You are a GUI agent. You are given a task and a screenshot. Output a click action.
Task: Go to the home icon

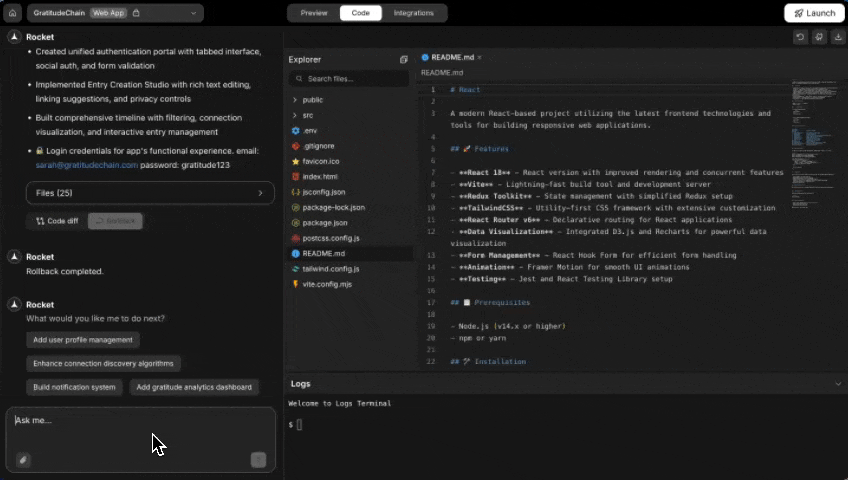[x=12, y=13]
